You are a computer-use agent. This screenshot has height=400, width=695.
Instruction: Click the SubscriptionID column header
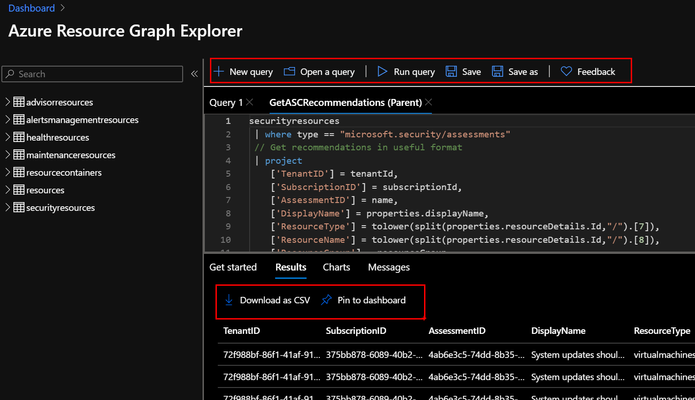(356, 331)
